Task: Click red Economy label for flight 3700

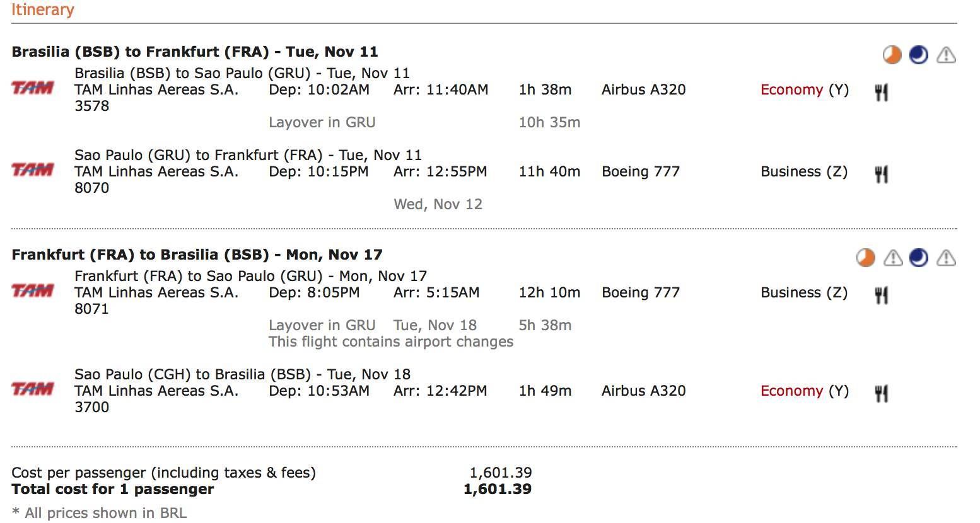Action: 791,391
